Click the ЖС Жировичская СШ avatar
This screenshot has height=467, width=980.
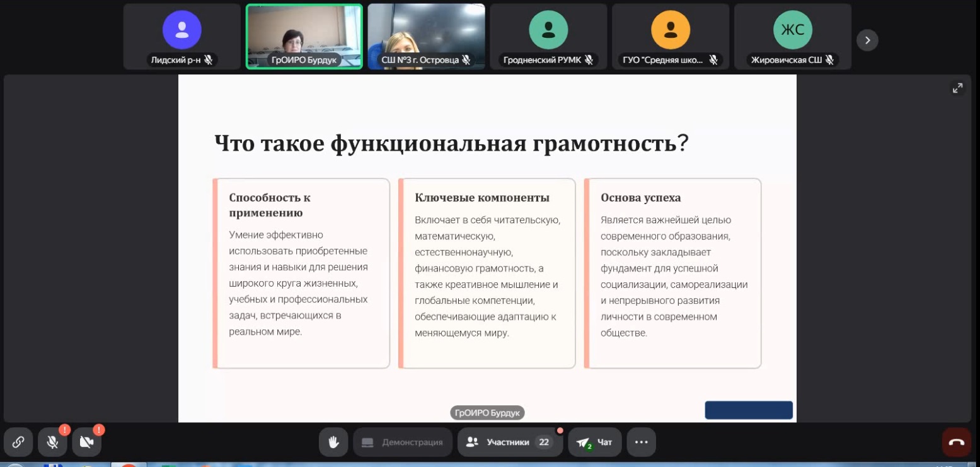click(793, 30)
